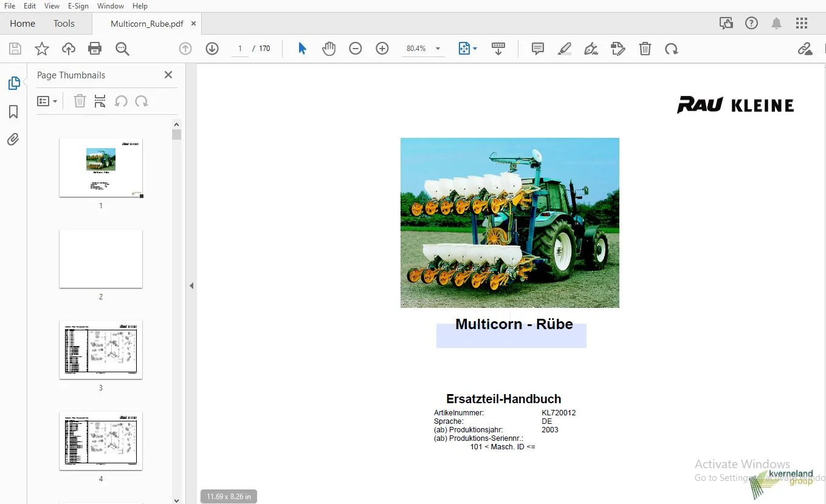Open the Window menu
Screen dimensions: 826x504
pyautogui.click(x=111, y=6)
